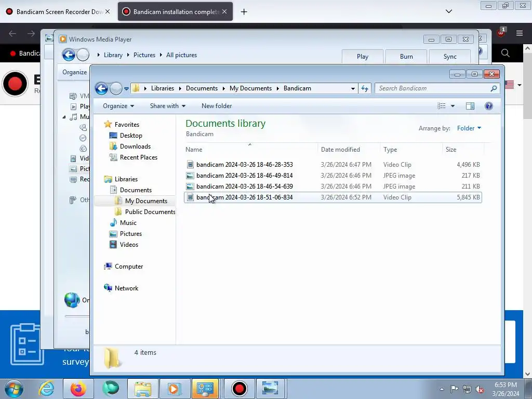Show hidden system tray icons arrow

[x=442, y=389]
